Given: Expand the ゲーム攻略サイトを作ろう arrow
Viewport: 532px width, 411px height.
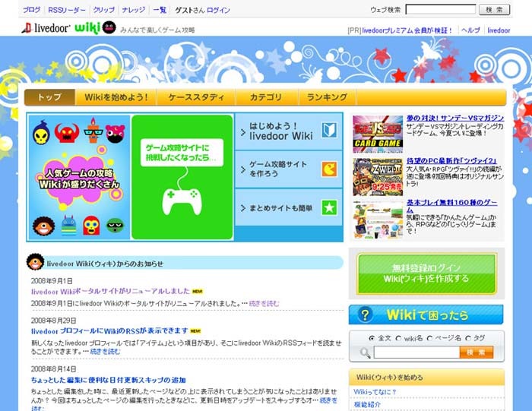Looking at the screenshot, I should (x=243, y=169).
